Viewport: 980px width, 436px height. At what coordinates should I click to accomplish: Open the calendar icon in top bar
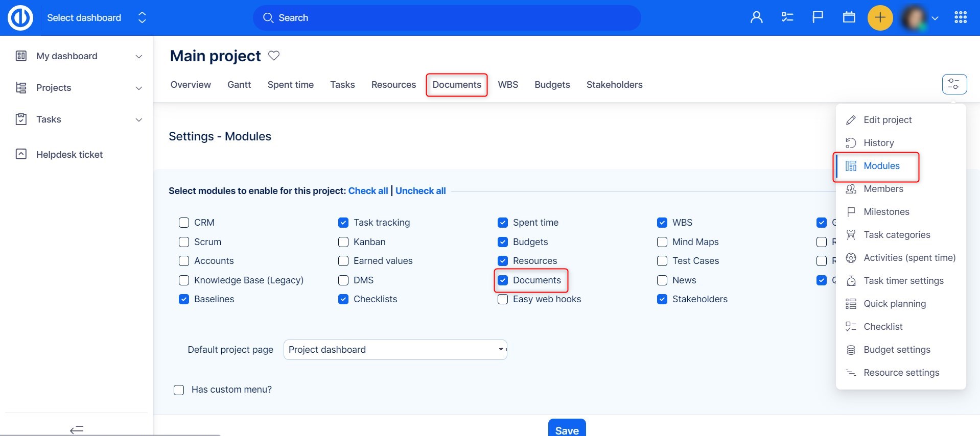pyautogui.click(x=849, y=18)
